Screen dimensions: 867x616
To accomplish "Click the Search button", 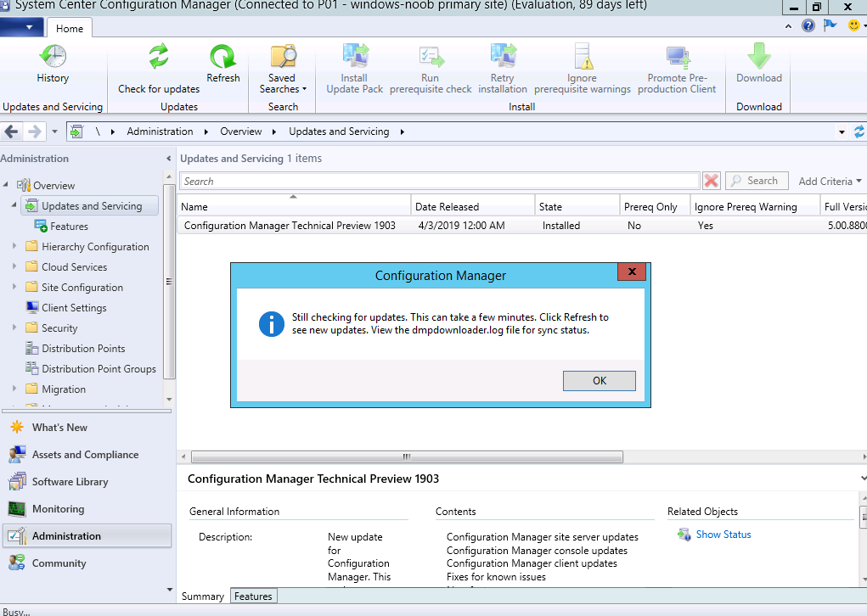I will coord(757,181).
